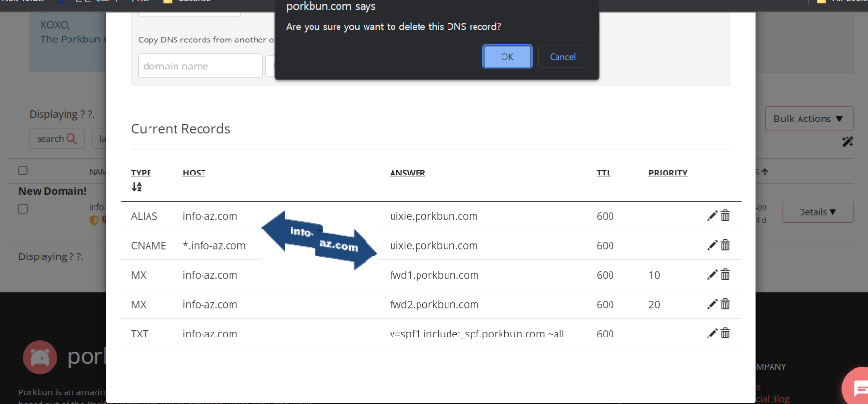This screenshot has height=404, width=868.
Task: Check the info-az.com domain checkbox
Action: (x=23, y=208)
